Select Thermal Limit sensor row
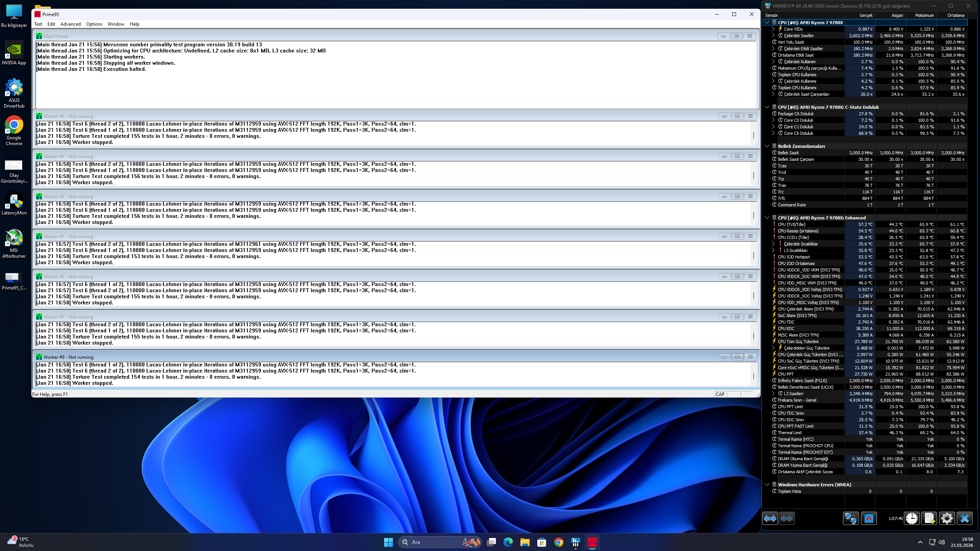 point(865,433)
